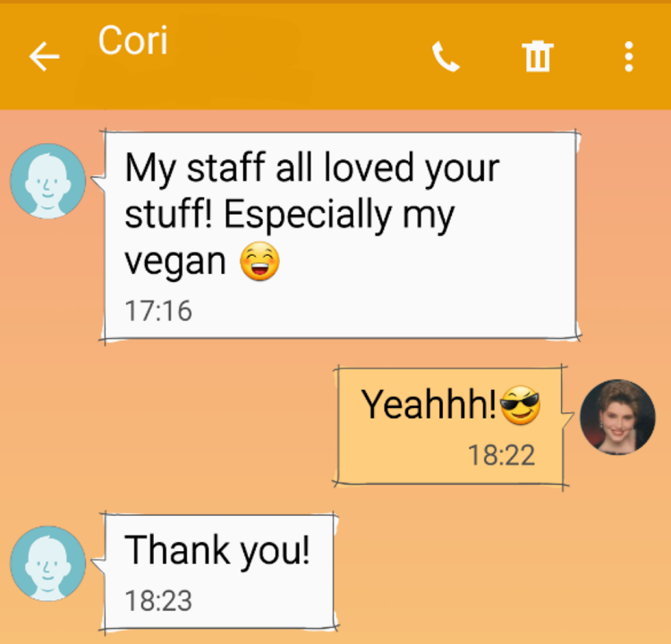This screenshot has height=644, width=671.
Task: Open the three-dot overflow menu
Action: [x=629, y=56]
